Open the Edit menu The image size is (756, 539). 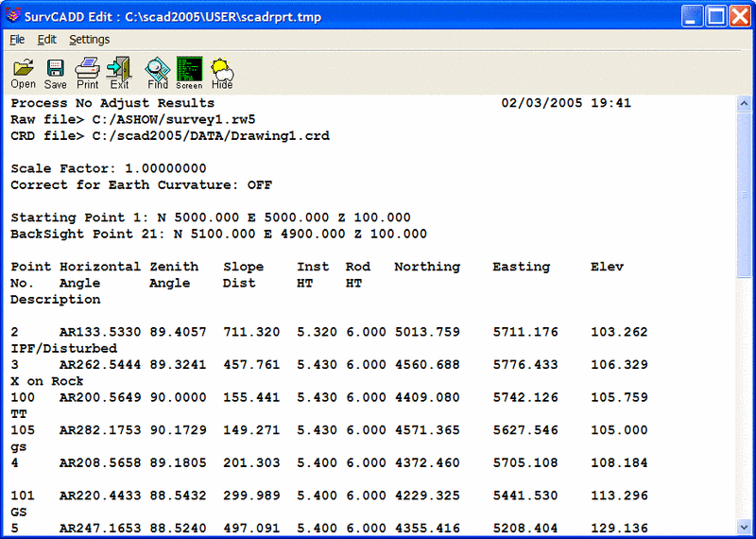(x=46, y=40)
